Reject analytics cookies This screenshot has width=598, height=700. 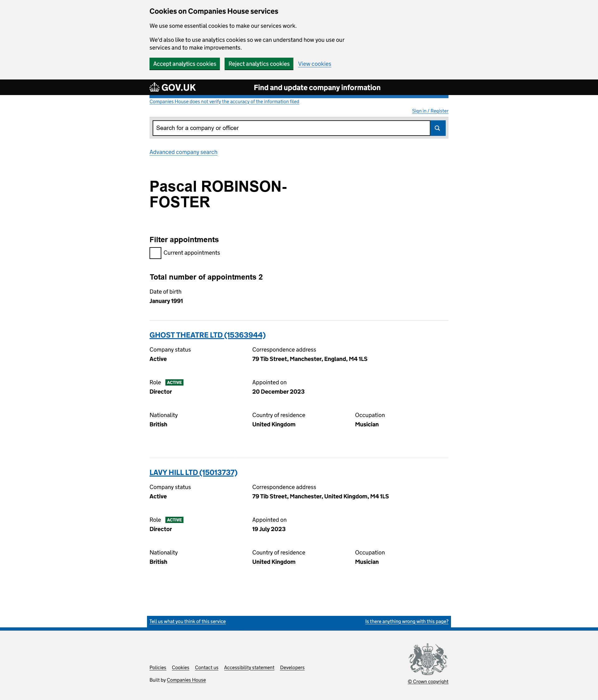click(x=259, y=64)
